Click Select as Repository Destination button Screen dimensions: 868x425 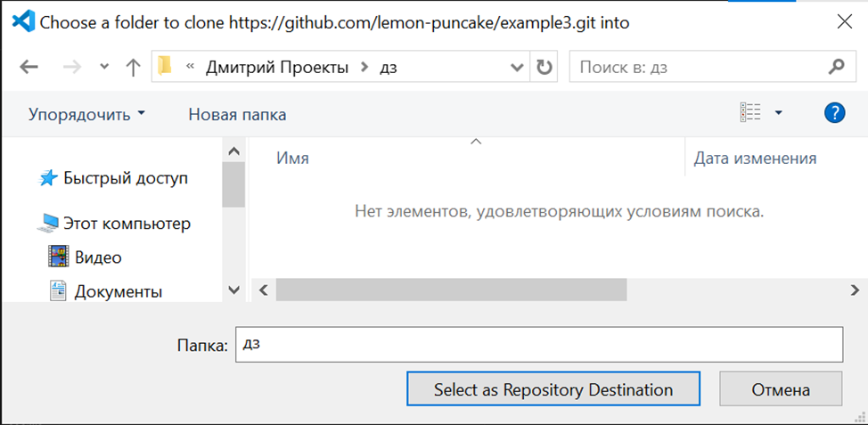(x=553, y=389)
